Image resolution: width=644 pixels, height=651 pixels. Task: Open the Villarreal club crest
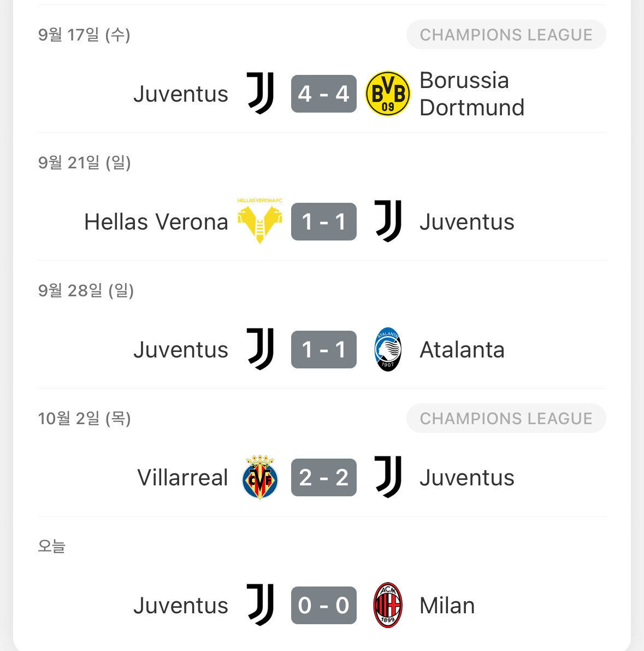tap(260, 478)
